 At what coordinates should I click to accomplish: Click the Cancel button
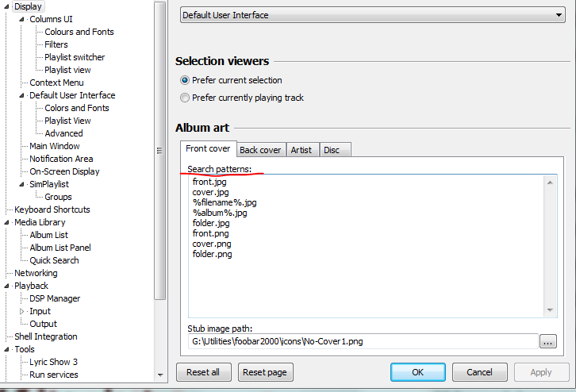click(479, 372)
